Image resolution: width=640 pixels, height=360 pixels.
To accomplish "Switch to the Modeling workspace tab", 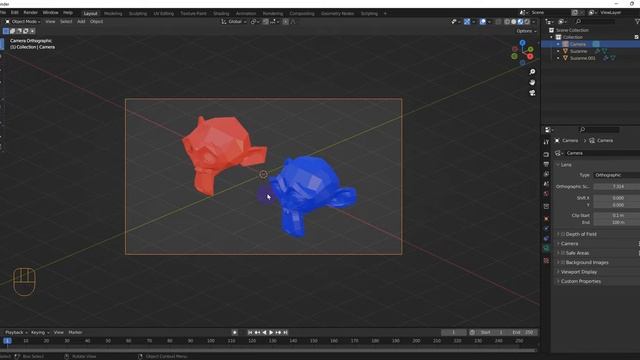I will (x=113, y=13).
